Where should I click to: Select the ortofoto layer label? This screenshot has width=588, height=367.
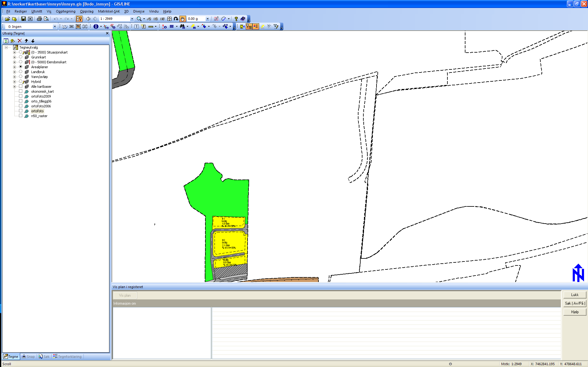click(37, 111)
